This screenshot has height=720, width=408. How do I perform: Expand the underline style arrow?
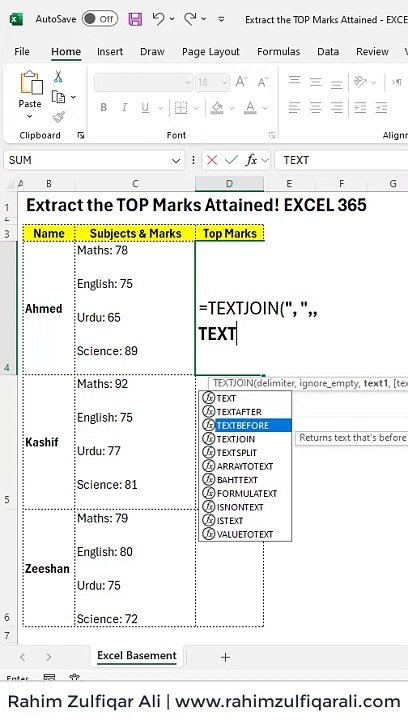[x=161, y=108]
